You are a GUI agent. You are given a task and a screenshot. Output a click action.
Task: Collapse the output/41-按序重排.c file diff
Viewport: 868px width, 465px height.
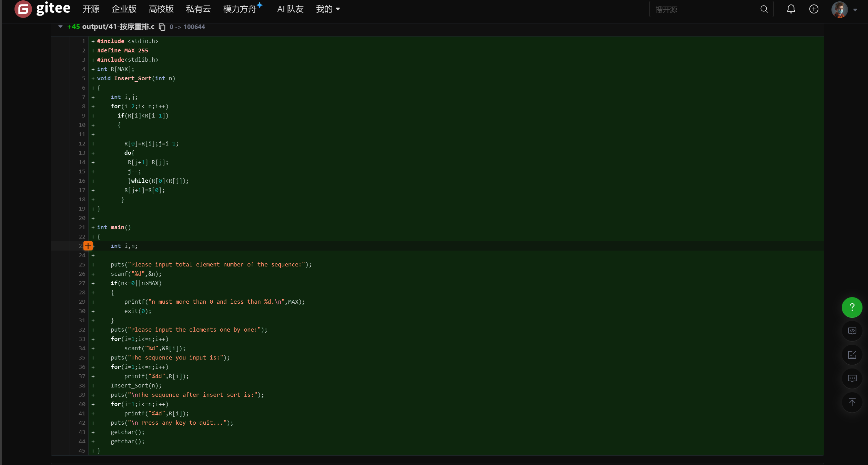(60, 27)
